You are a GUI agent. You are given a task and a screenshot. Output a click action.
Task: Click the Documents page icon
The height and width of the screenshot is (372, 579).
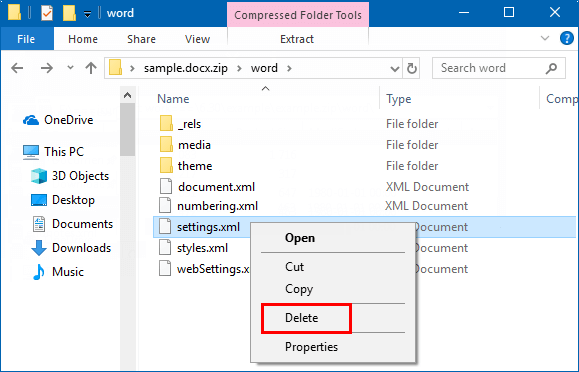tap(39, 224)
